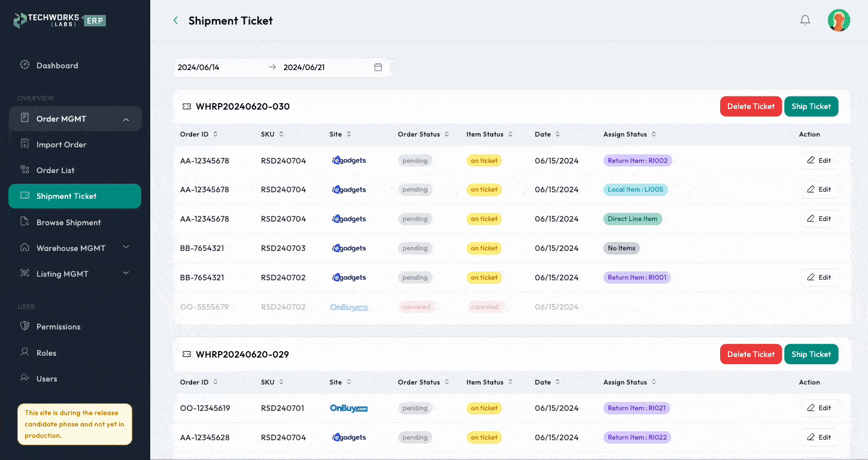Viewport: 868px width, 460px height.
Task: Click the canceled order status tag
Action: pos(416,307)
